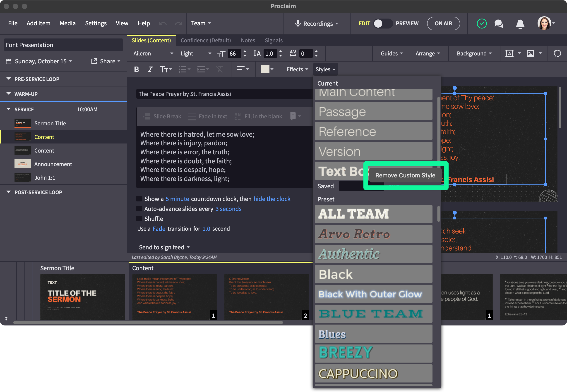Click the green sync checkmark icon
This screenshot has width=567, height=392.
click(x=481, y=24)
